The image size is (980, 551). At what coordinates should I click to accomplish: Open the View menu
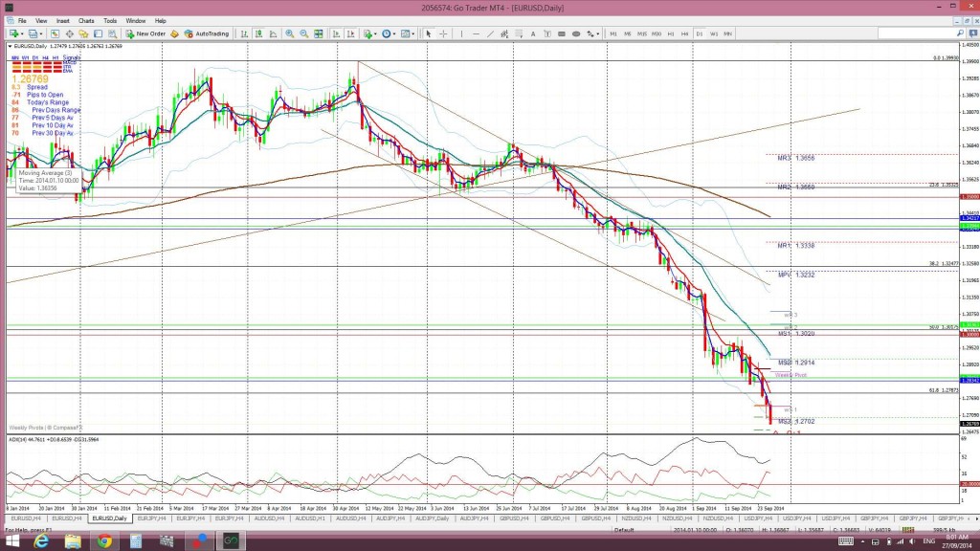41,21
